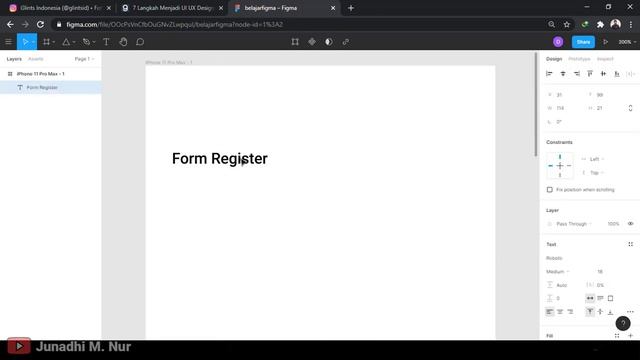
Task: Open the Move tool options arrow
Action: pos(33,42)
